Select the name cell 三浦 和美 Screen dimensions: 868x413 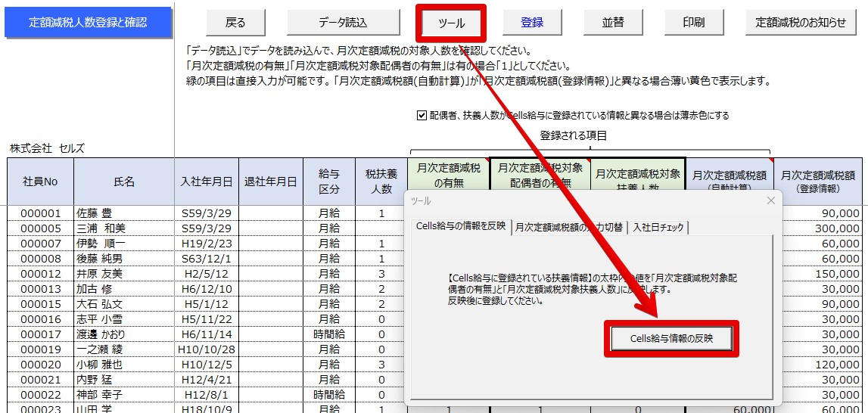click(x=124, y=228)
